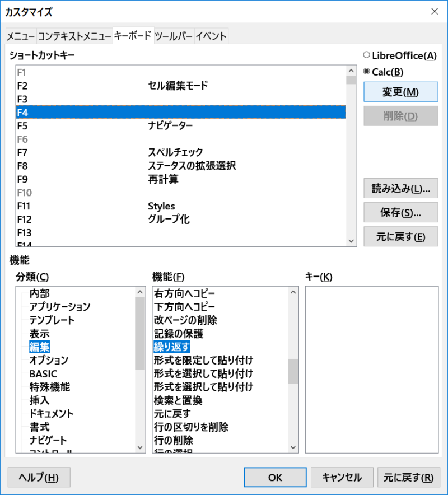The image size is (448, 495).
Task: Choose the BASIC category in 分類 list
Action: click(x=43, y=373)
